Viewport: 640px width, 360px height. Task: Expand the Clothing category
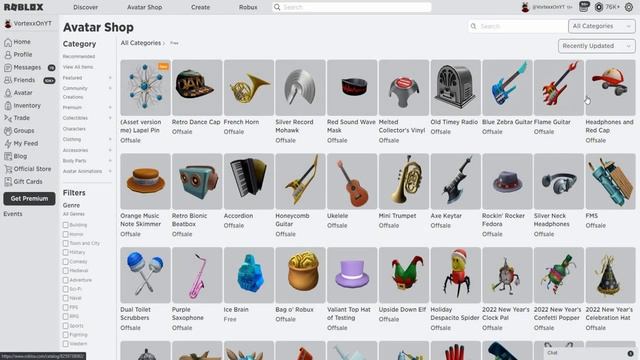tap(110, 139)
